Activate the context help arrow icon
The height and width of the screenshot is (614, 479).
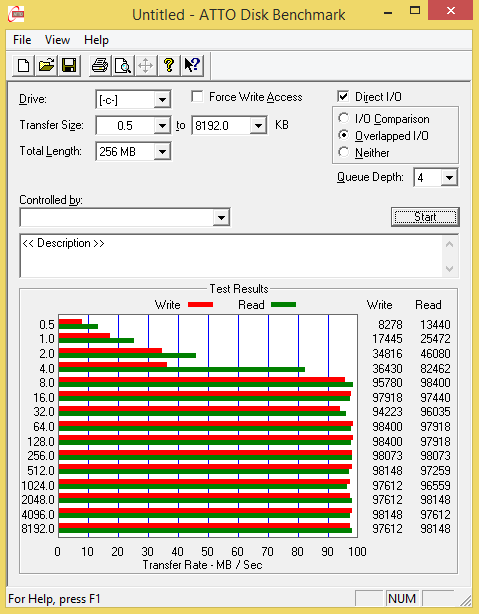click(x=192, y=65)
